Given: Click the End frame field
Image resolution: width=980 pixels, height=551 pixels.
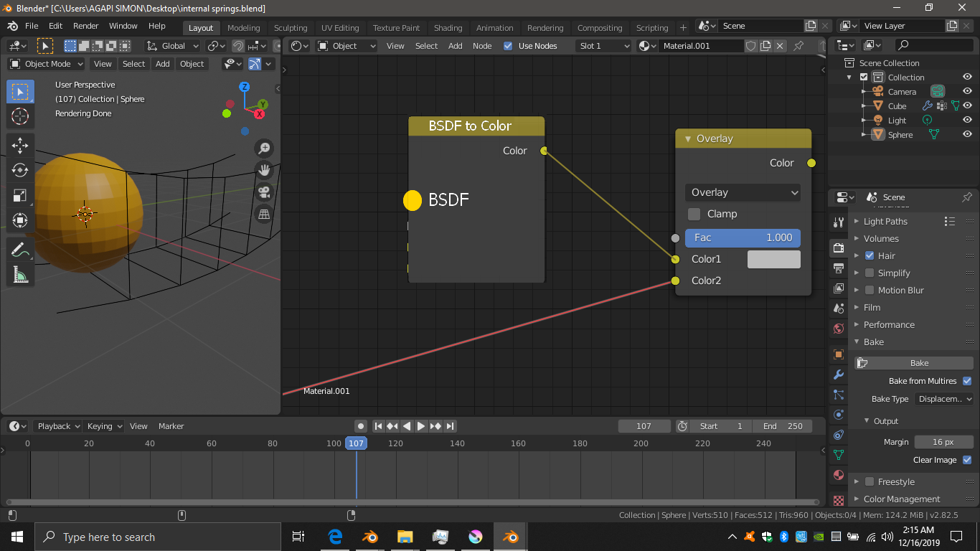Looking at the screenshot, I should pos(783,426).
